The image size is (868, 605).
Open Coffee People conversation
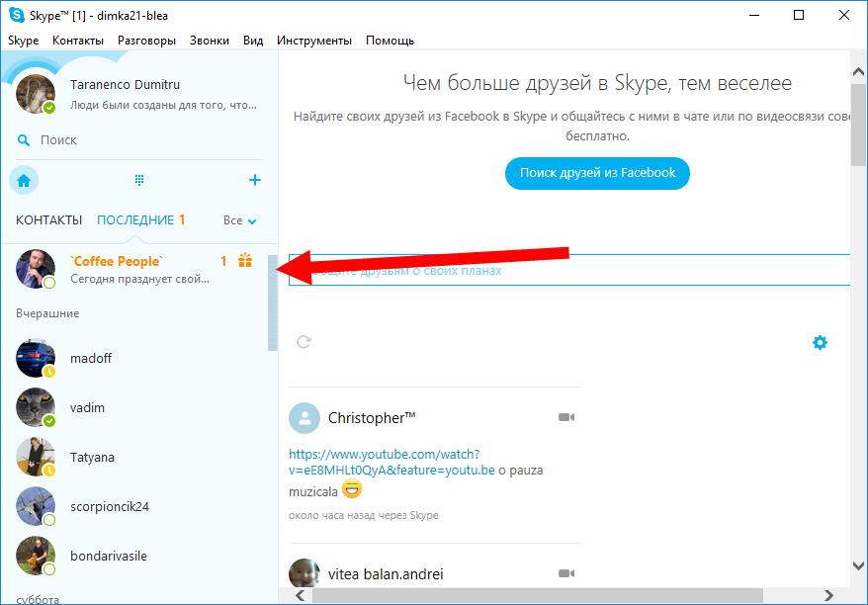(134, 269)
